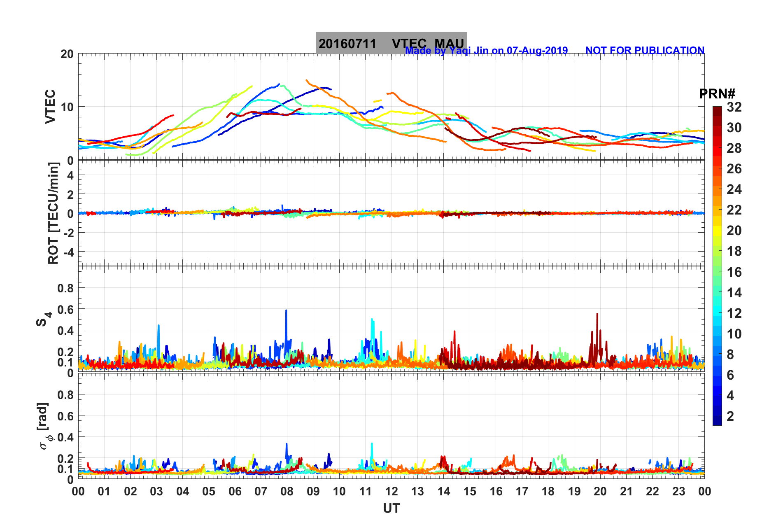Click the "PRN#" colorbar heading
The height and width of the screenshot is (532, 783).
717,94
